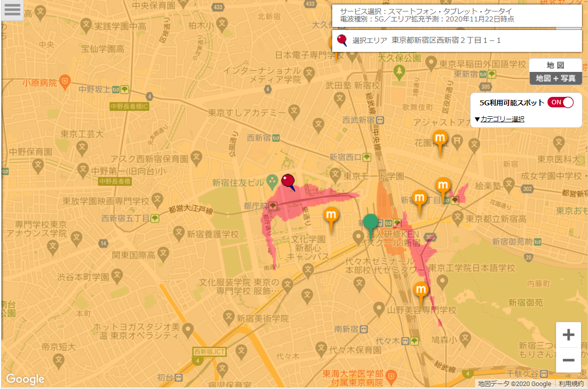Click the ホットヨガスタジオ location pin icon
Viewport: 588px width, 389px height.
187,331
